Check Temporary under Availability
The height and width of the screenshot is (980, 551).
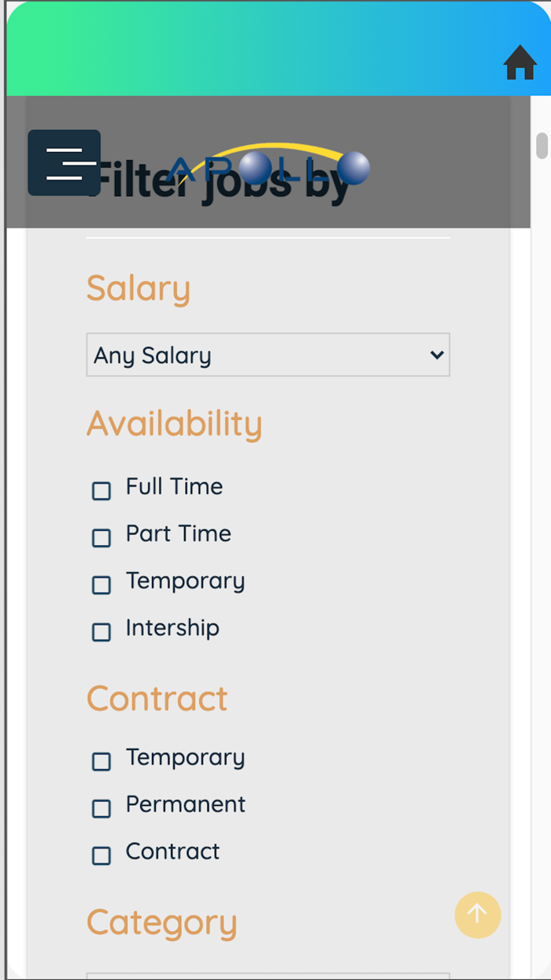click(x=101, y=585)
